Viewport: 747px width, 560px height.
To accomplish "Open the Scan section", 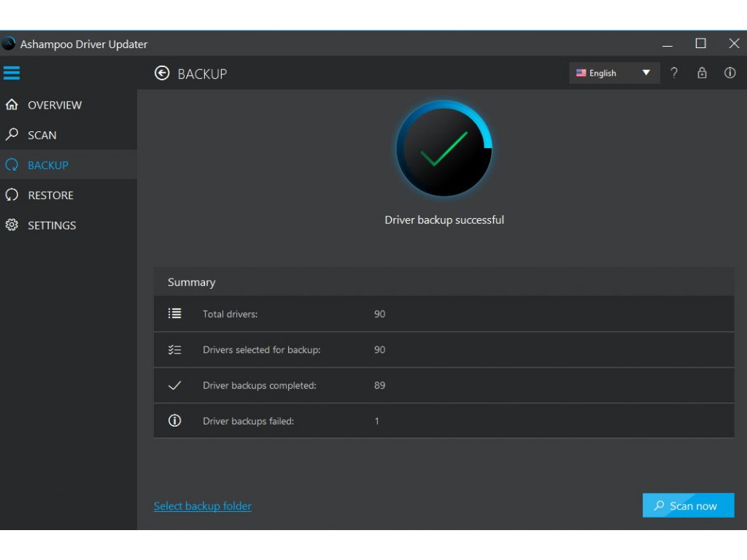I will pos(69,135).
